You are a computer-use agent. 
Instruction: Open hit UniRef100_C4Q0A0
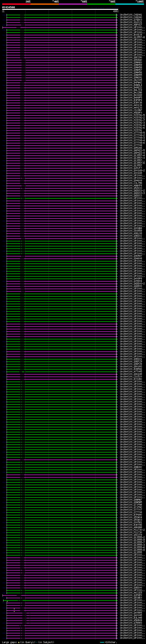[x=131, y=17]
